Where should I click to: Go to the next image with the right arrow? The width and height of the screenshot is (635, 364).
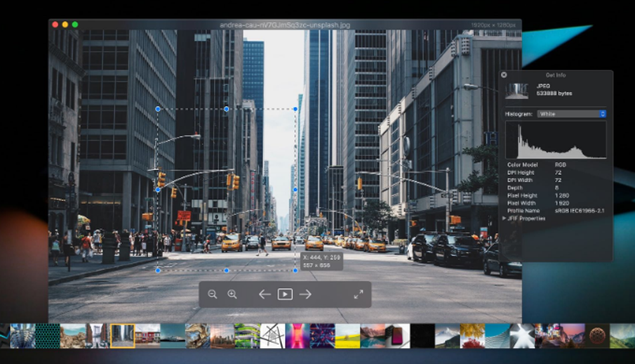pyautogui.click(x=305, y=294)
